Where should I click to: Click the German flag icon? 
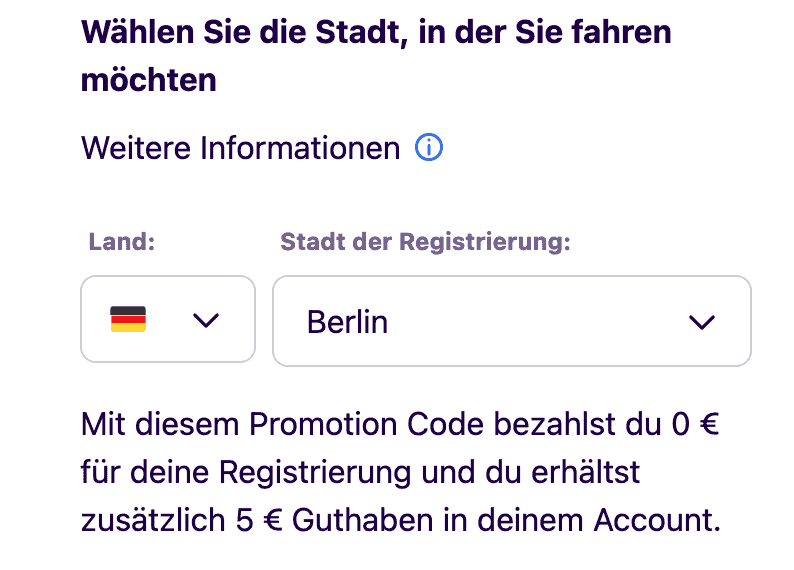coord(128,320)
